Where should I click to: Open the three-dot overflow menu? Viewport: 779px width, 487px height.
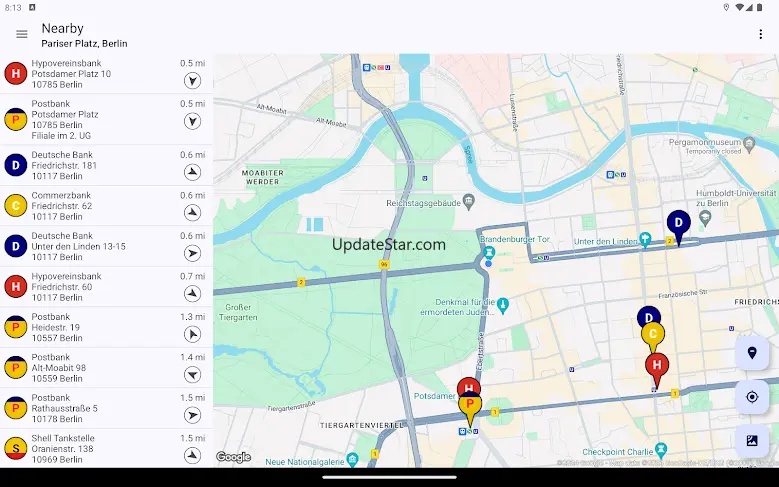[x=760, y=34]
